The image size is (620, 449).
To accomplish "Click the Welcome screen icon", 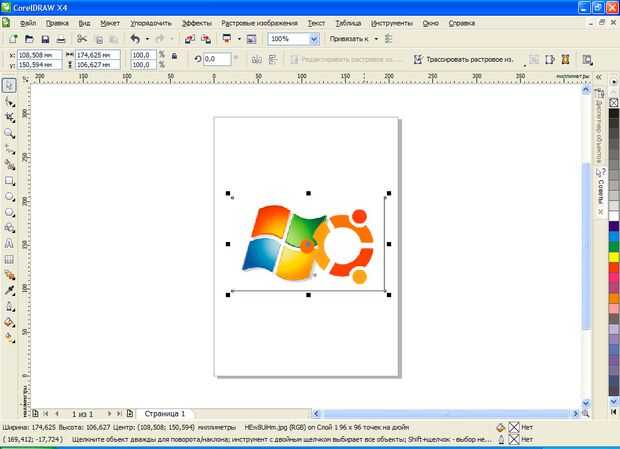I will point(251,39).
